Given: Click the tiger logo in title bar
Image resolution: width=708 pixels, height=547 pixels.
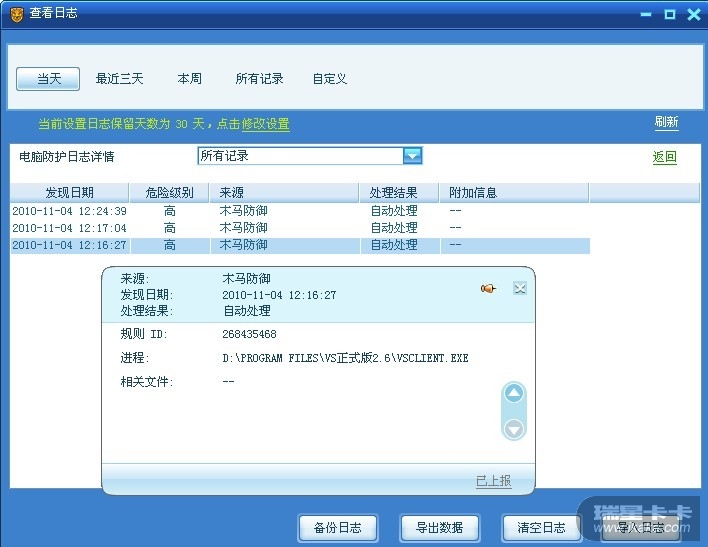Looking at the screenshot, I should click(x=16, y=15).
